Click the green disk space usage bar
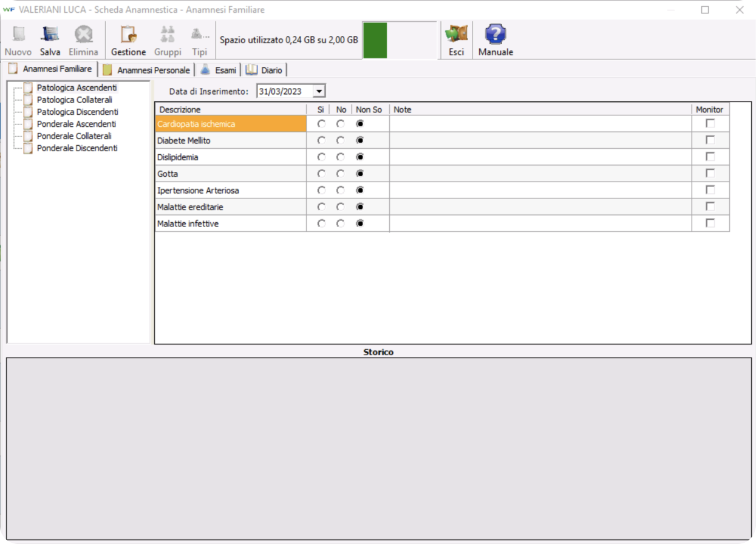Screen dimensions: 756x544 pos(375,41)
